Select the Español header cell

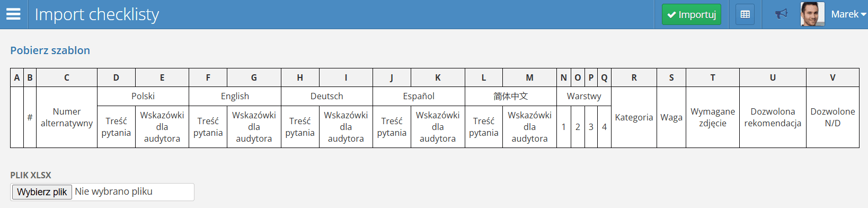(419, 96)
